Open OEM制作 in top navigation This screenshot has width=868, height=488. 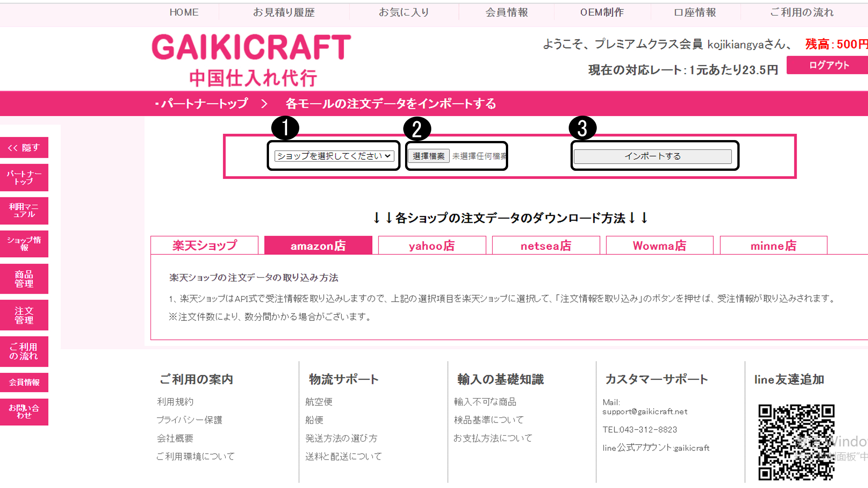[602, 12]
